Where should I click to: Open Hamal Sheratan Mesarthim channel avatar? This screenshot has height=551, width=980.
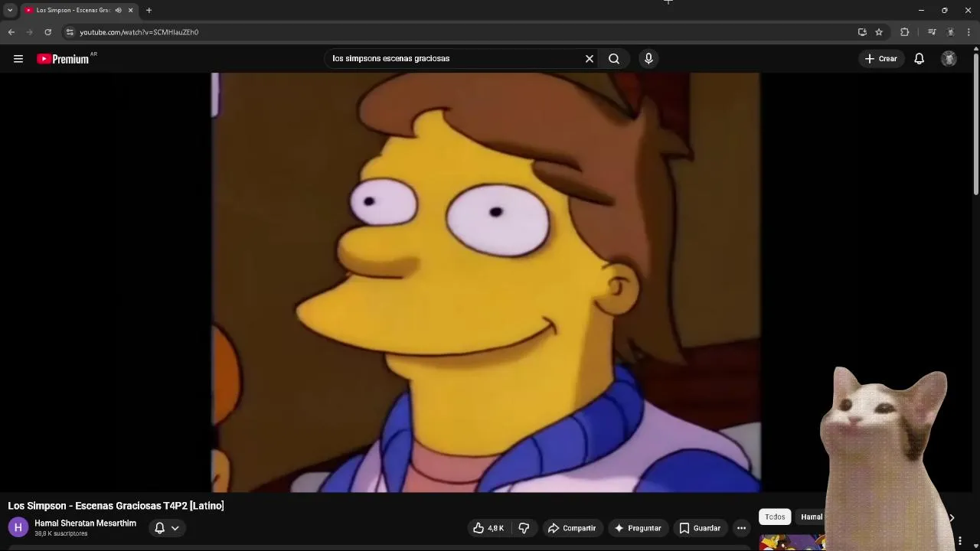click(18, 527)
